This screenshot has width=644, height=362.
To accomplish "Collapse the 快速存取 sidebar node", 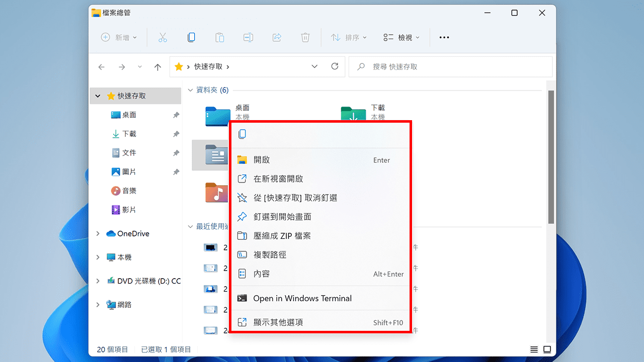I will (x=98, y=96).
